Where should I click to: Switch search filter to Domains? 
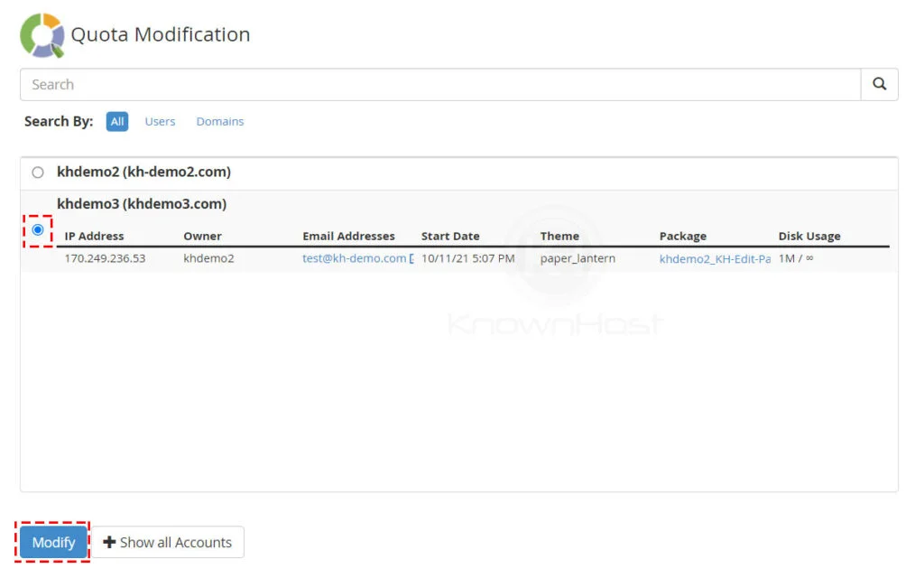pos(220,122)
